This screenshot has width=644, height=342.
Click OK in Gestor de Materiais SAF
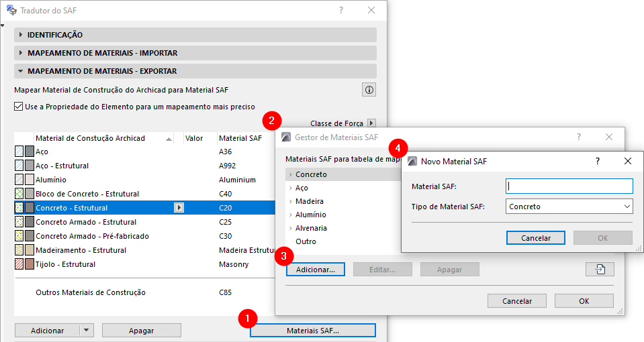click(584, 301)
